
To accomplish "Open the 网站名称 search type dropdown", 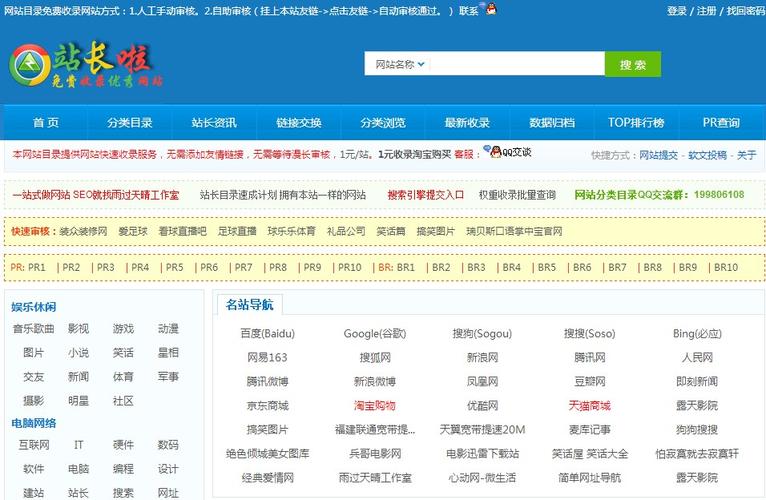I will click(x=400, y=64).
